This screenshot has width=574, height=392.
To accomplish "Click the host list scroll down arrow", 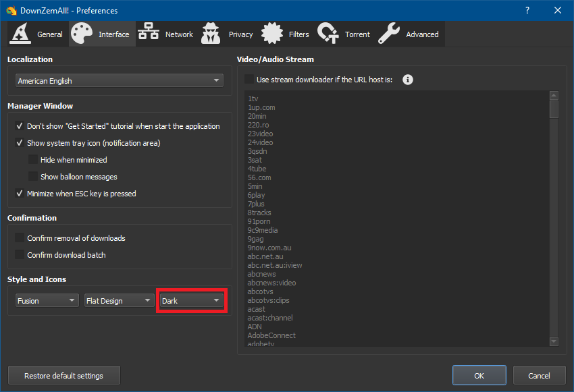I will pyautogui.click(x=554, y=341).
